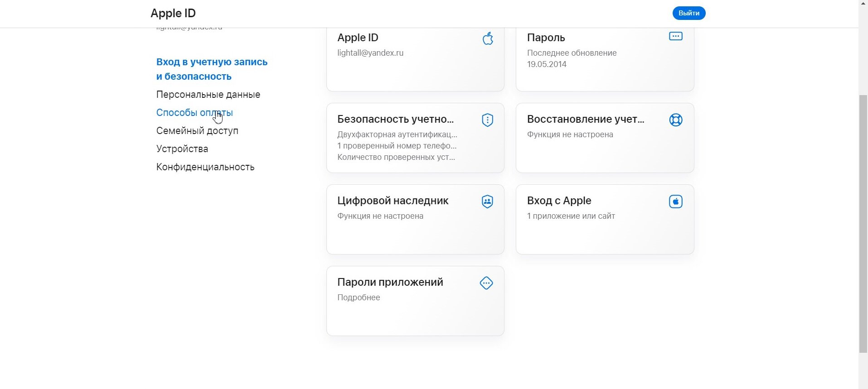The image size is (868, 389).
Task: Click Функция не настроена under Восстановление учетной записи
Action: [570, 134]
